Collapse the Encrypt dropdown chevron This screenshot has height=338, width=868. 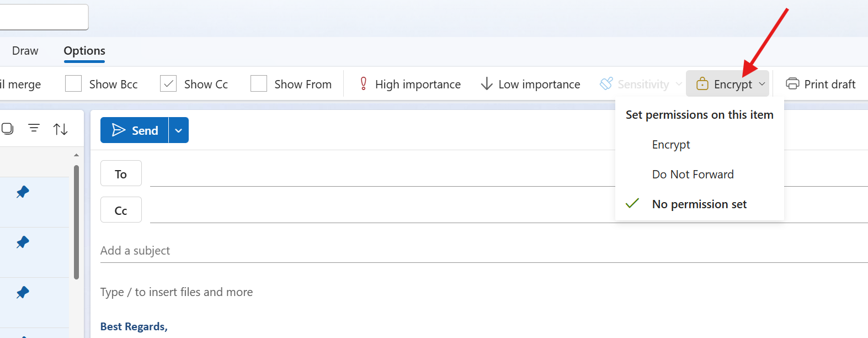coord(762,84)
